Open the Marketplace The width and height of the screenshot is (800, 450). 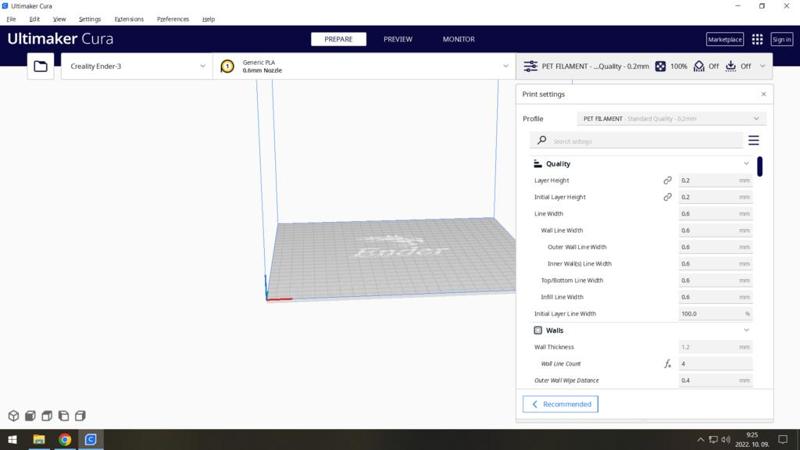pyautogui.click(x=724, y=39)
